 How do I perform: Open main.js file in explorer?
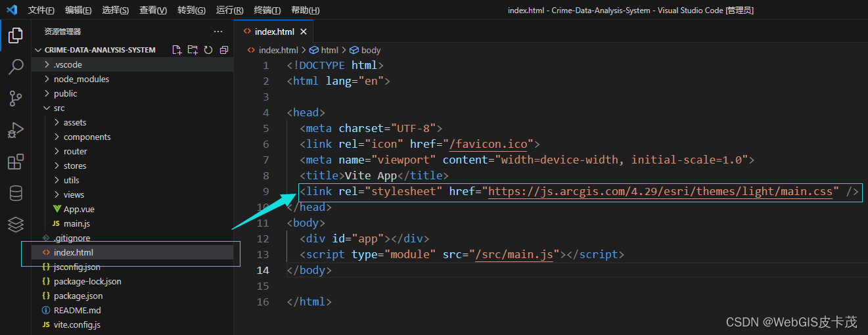pyautogui.click(x=132, y=223)
